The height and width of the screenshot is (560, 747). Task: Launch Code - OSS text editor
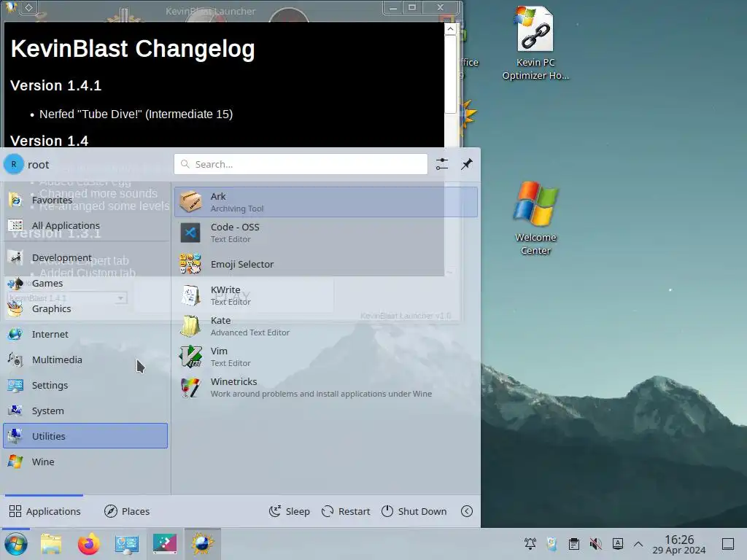point(326,233)
